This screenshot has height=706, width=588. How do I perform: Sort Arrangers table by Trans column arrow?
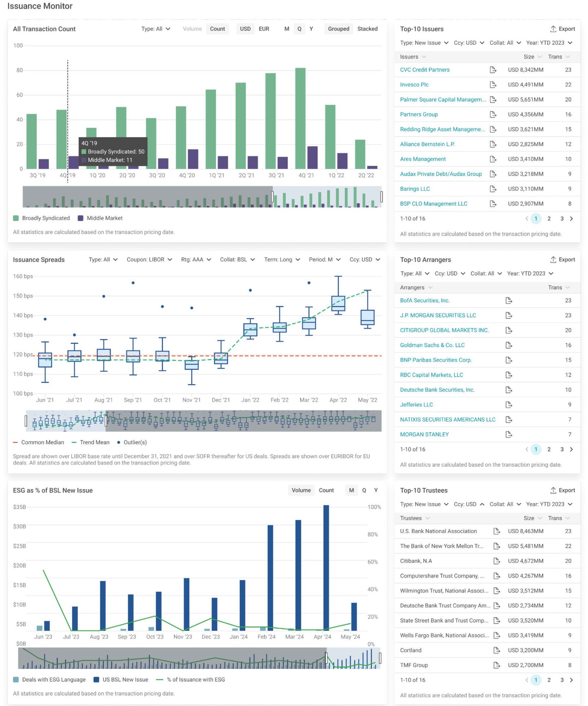tap(568, 287)
